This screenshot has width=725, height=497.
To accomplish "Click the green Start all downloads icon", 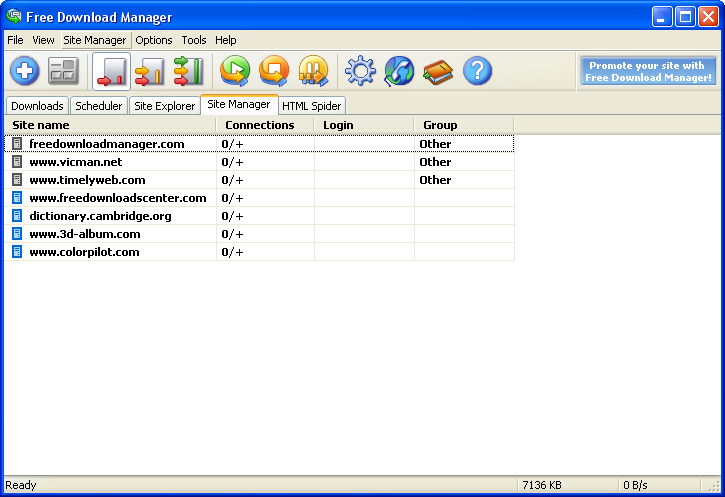I will [235, 71].
